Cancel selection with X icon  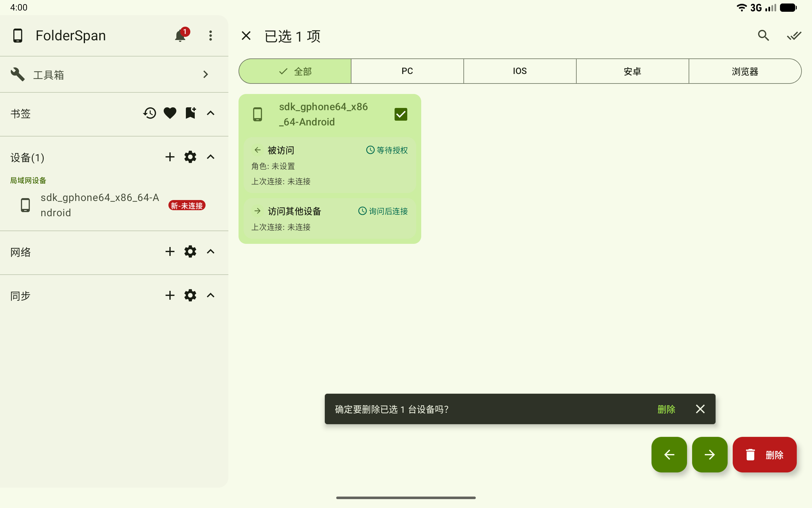click(246, 35)
